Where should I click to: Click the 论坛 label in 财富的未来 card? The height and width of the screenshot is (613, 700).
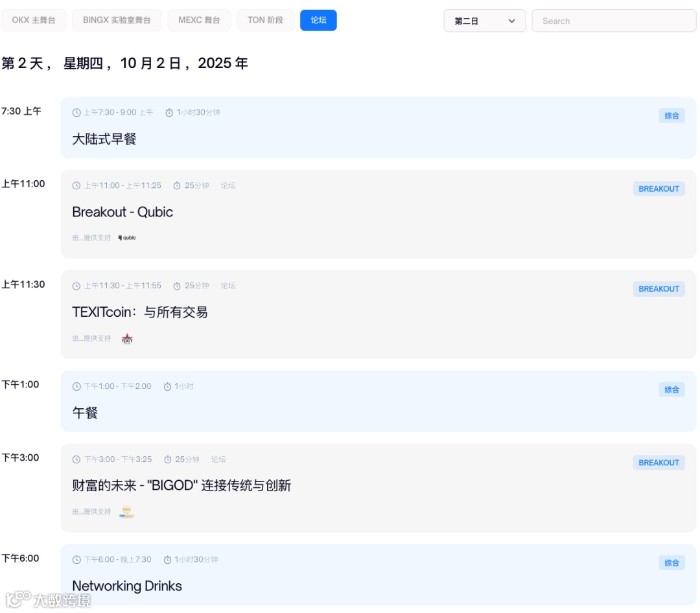click(218, 459)
